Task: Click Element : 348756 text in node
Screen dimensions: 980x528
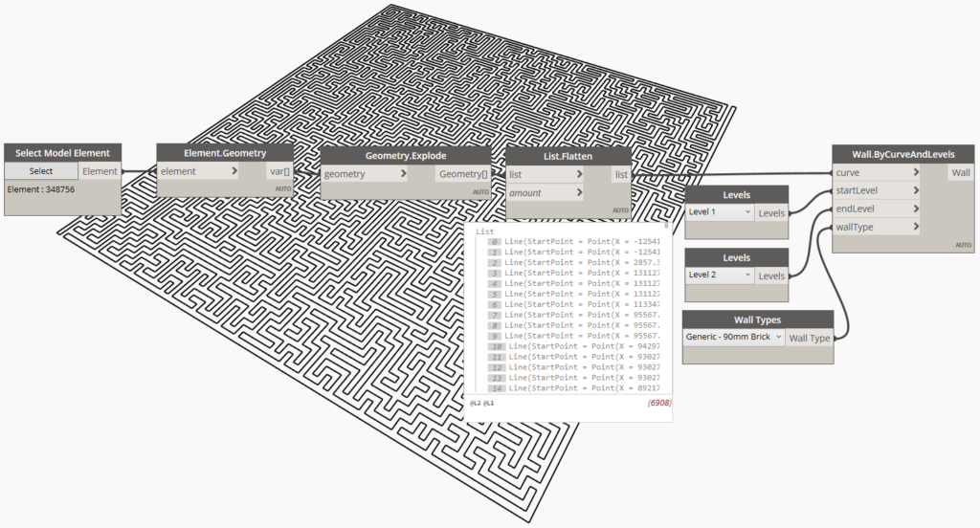Action: click(40, 189)
